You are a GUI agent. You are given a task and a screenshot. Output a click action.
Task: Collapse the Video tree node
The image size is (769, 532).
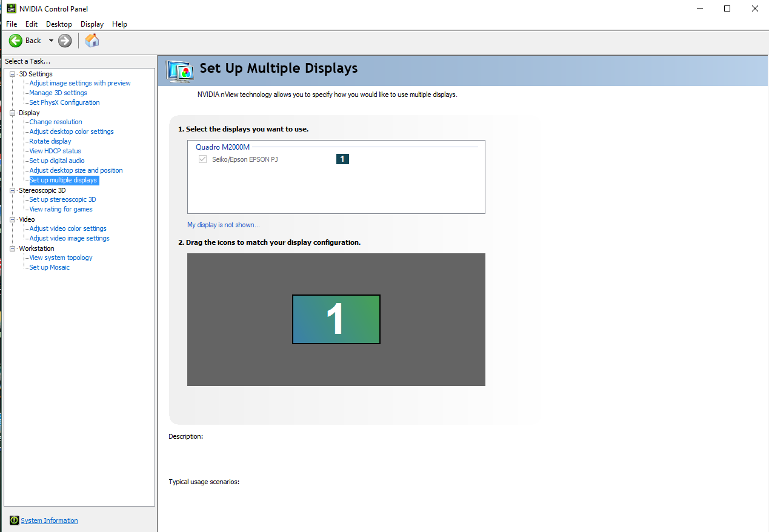tap(13, 219)
